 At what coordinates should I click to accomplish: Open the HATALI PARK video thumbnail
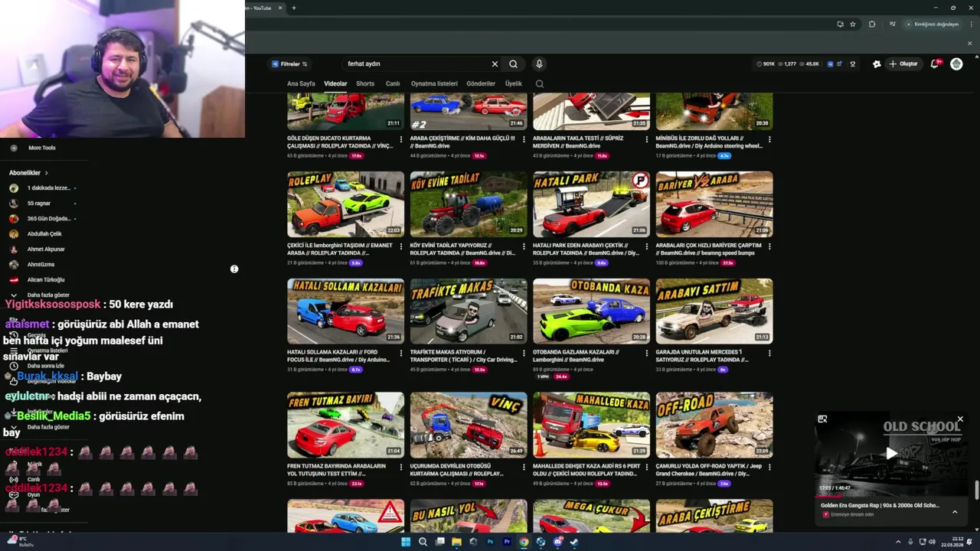click(x=591, y=204)
